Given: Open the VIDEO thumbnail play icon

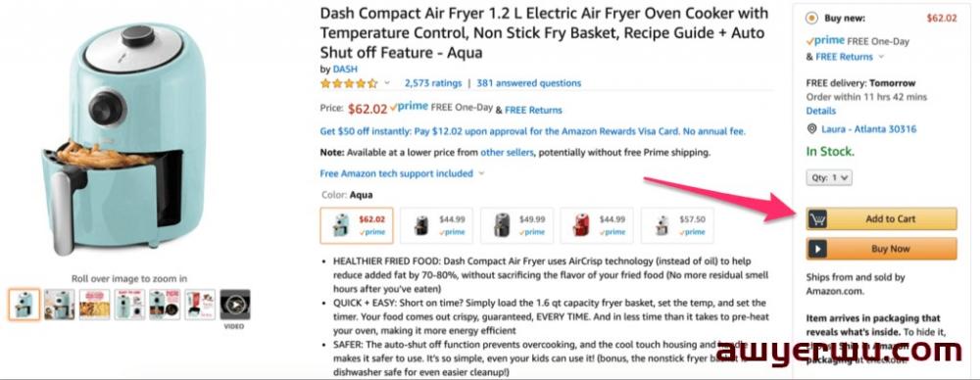Looking at the screenshot, I should pos(235,305).
